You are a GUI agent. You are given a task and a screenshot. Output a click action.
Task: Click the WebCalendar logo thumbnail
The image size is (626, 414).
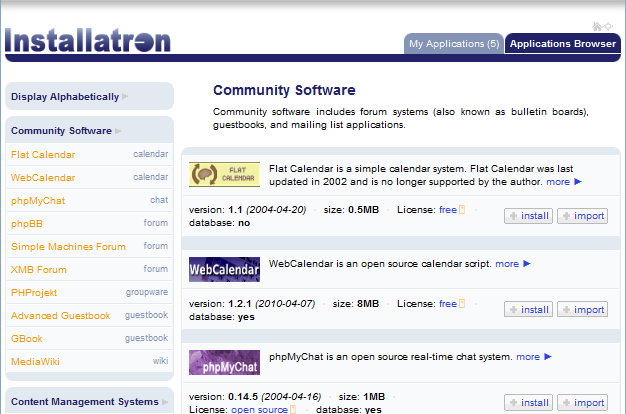pos(224,269)
